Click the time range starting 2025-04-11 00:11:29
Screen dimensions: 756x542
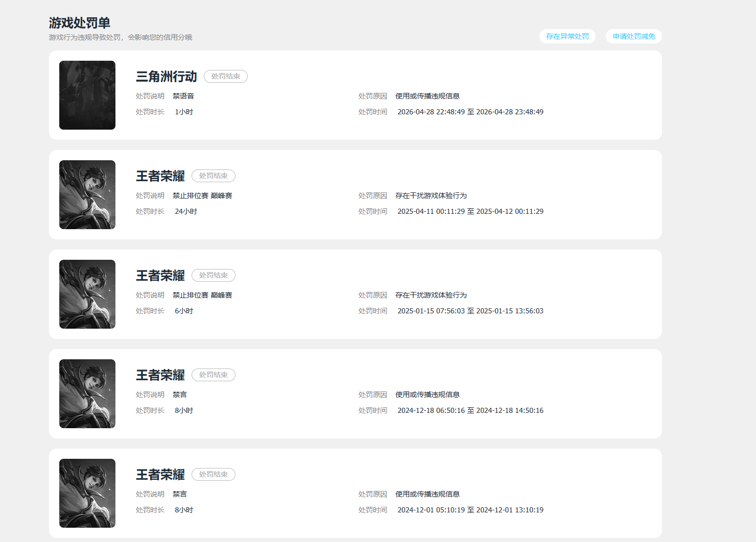[x=470, y=211]
